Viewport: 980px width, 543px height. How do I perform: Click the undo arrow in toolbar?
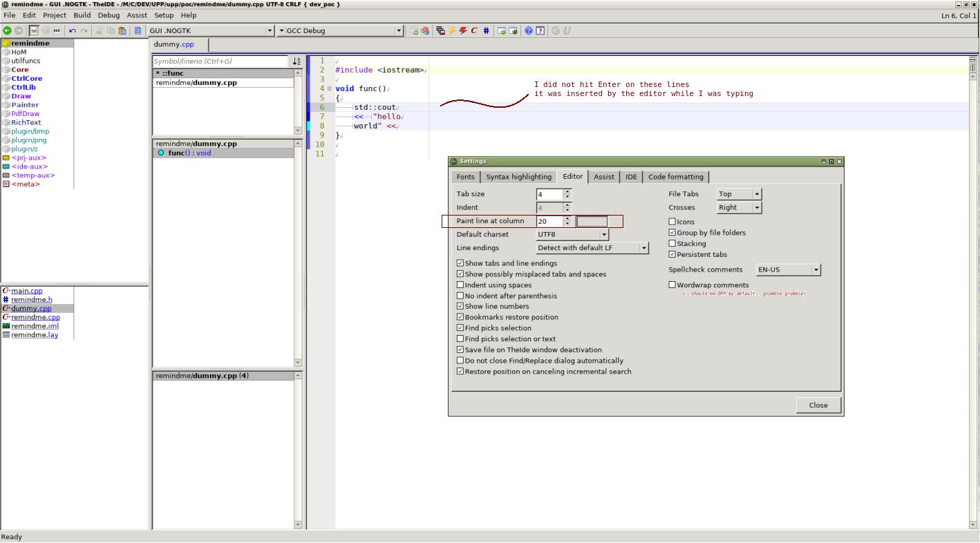73,31
